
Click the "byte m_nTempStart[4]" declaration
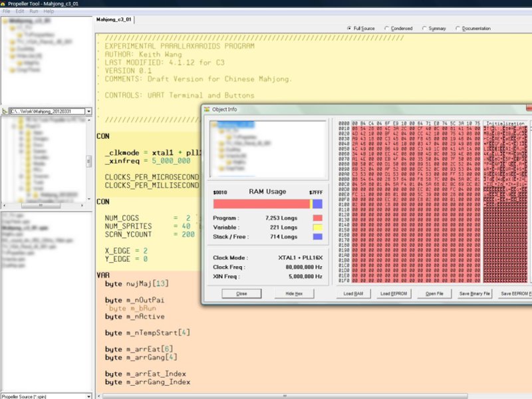148,333
